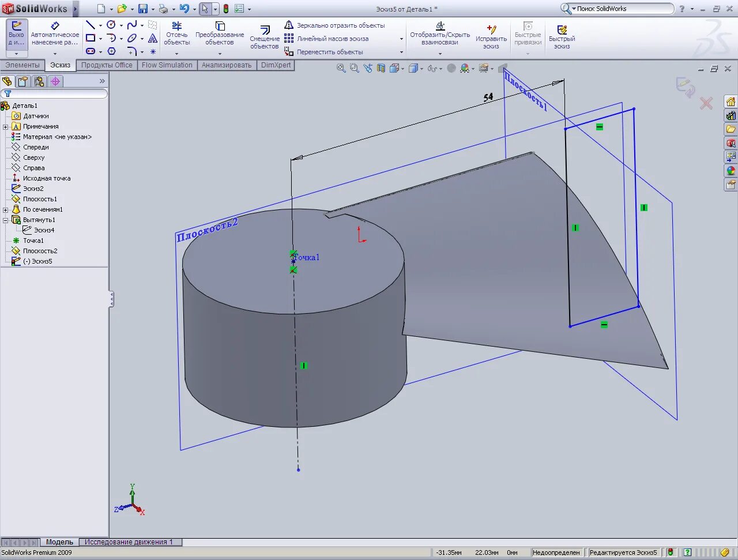Expand the Примечания folder
The image size is (738, 560).
pos(6,126)
